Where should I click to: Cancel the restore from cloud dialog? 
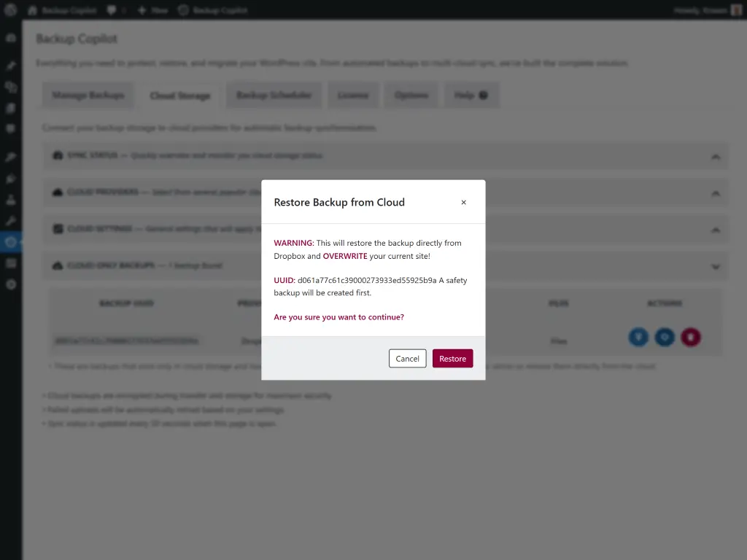(x=407, y=358)
